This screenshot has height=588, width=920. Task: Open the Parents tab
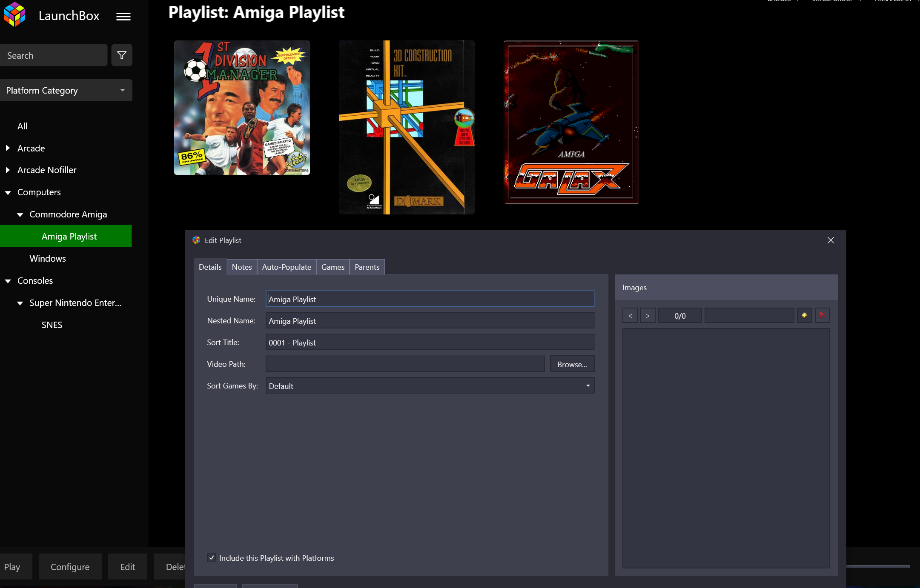(367, 267)
